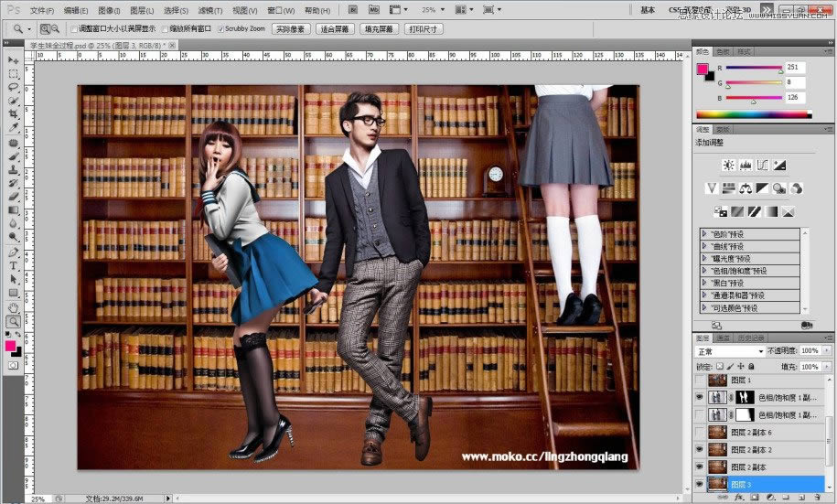Expand the "曲线"预设 presets list
This screenshot has width=837, height=504.
pyautogui.click(x=704, y=246)
